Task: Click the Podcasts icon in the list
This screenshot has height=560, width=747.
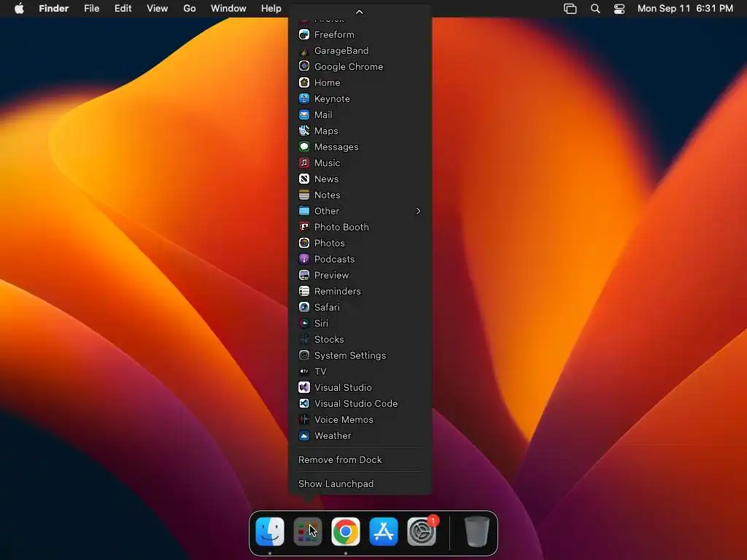Action: tap(304, 259)
